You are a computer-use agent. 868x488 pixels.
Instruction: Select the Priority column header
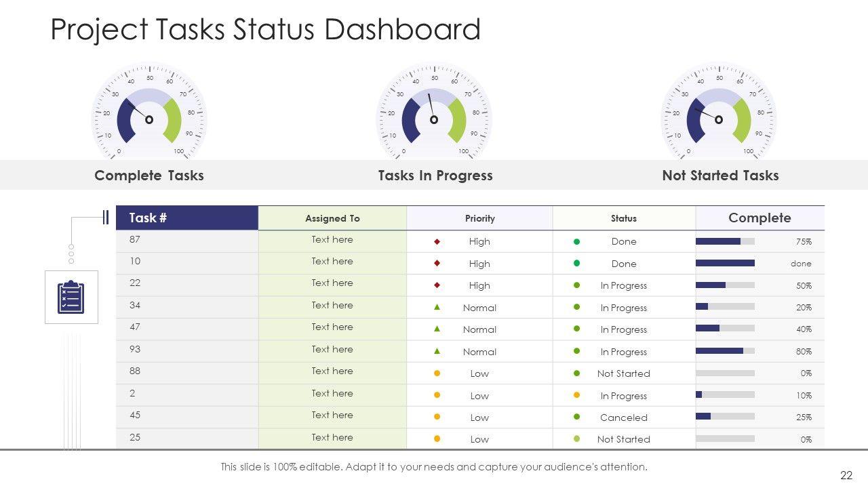click(479, 218)
